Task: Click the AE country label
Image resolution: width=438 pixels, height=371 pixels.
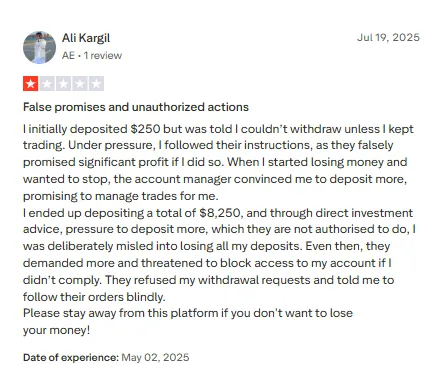Action: coord(68,55)
